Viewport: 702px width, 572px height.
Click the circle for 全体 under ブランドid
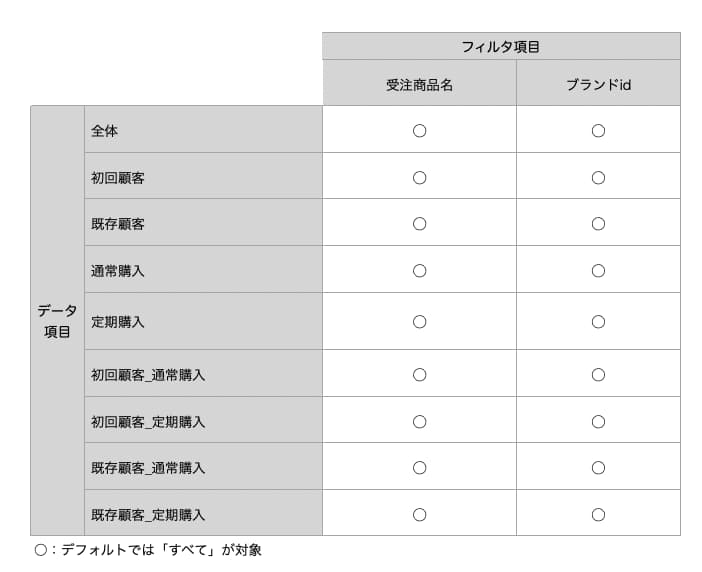coord(598,131)
